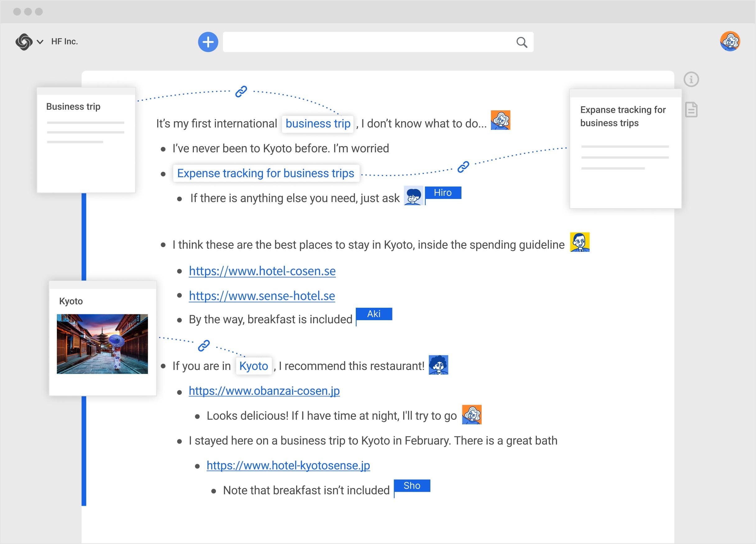Screen dimensions: 756x544
Task: Click the document icon below info
Action: coord(691,110)
